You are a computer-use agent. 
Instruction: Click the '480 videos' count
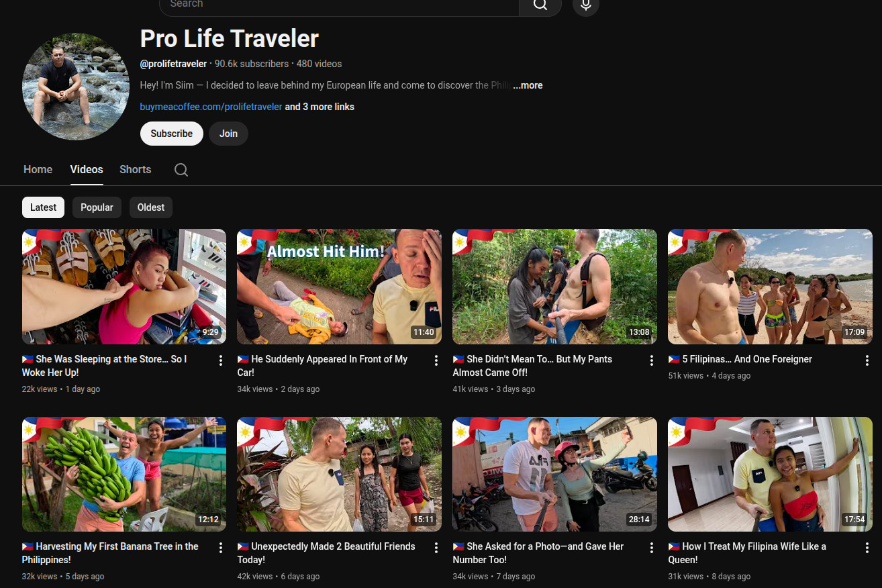coord(320,64)
